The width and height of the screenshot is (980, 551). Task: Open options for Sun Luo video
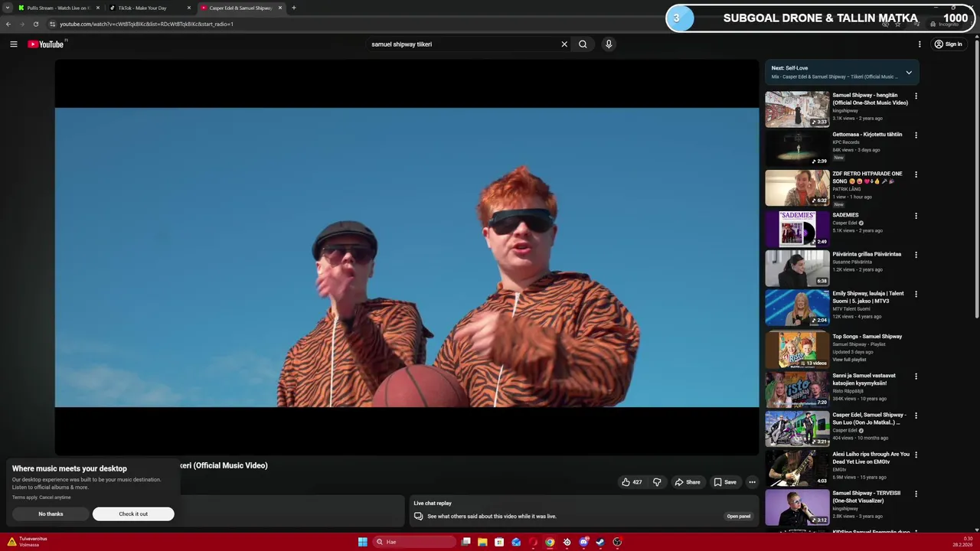click(x=916, y=416)
